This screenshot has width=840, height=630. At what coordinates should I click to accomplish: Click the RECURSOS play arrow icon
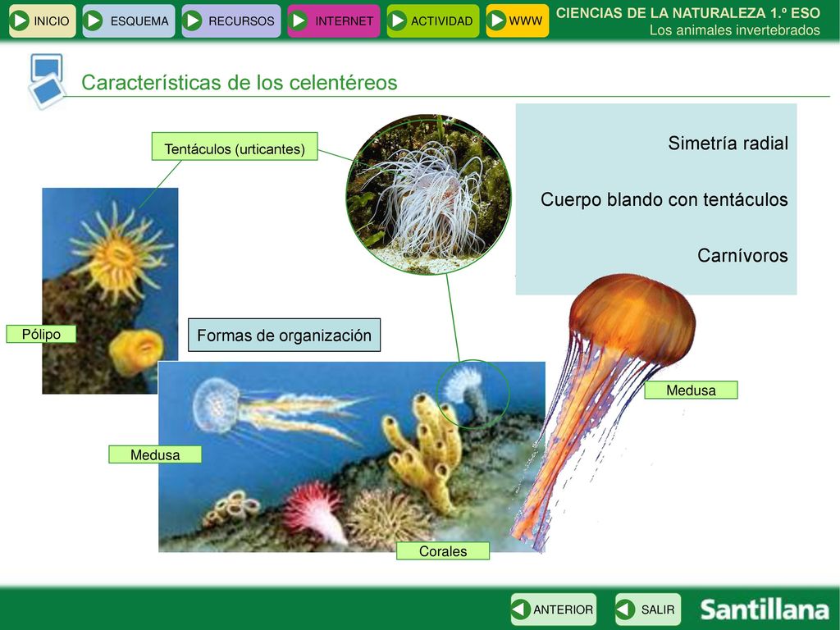(192, 21)
